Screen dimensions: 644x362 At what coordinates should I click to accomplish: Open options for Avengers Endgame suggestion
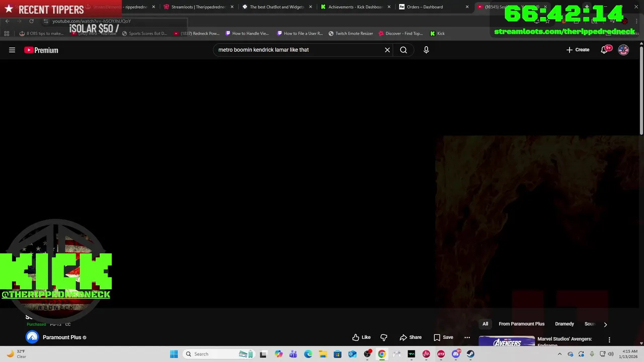[x=609, y=340]
